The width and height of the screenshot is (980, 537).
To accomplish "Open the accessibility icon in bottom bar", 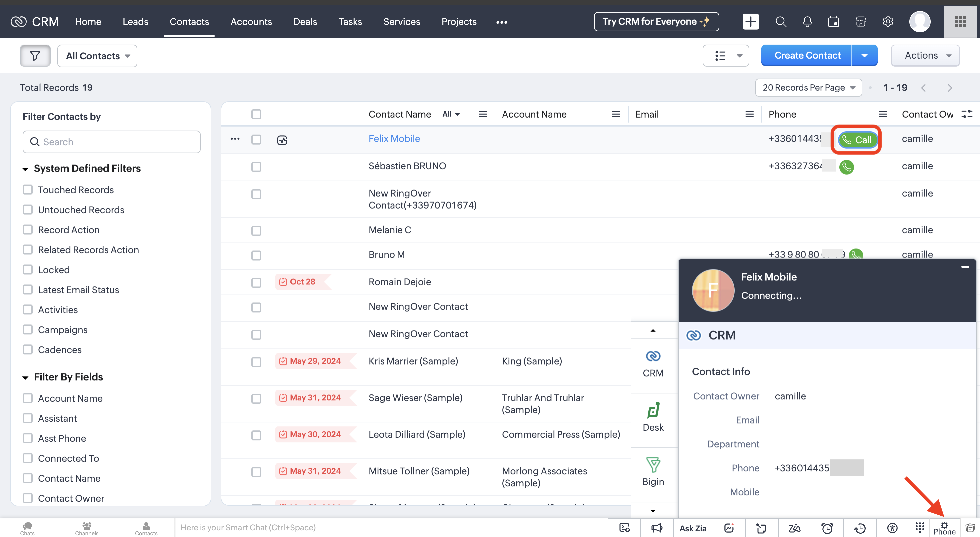I will coord(892,528).
